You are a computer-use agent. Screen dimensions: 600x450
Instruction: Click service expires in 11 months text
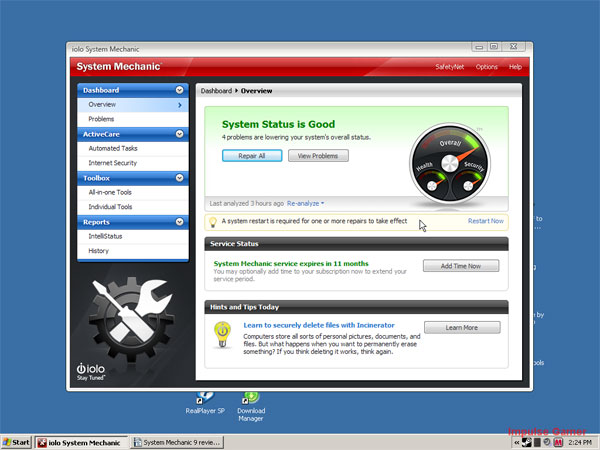tap(291, 264)
